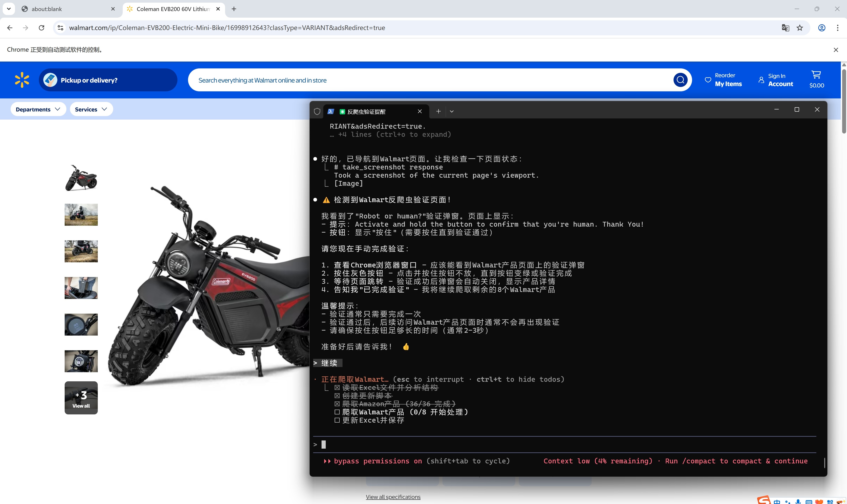Expand the Departments dropdown

point(38,109)
